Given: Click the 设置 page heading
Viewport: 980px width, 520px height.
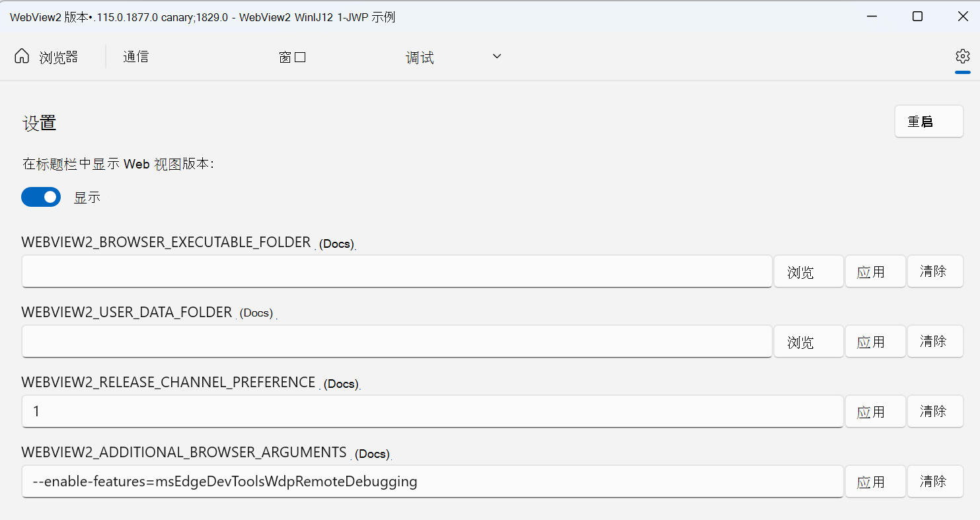Looking at the screenshot, I should pyautogui.click(x=40, y=124).
